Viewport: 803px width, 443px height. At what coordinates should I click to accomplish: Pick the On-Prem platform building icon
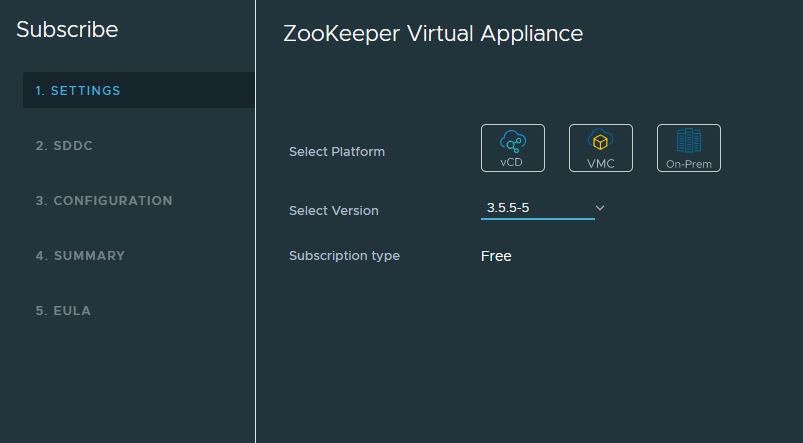click(688, 141)
